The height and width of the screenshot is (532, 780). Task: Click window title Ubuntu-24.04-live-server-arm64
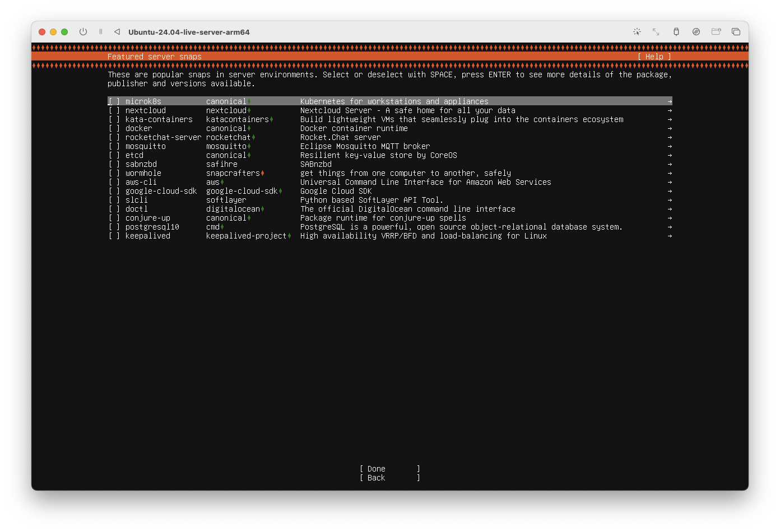189,32
